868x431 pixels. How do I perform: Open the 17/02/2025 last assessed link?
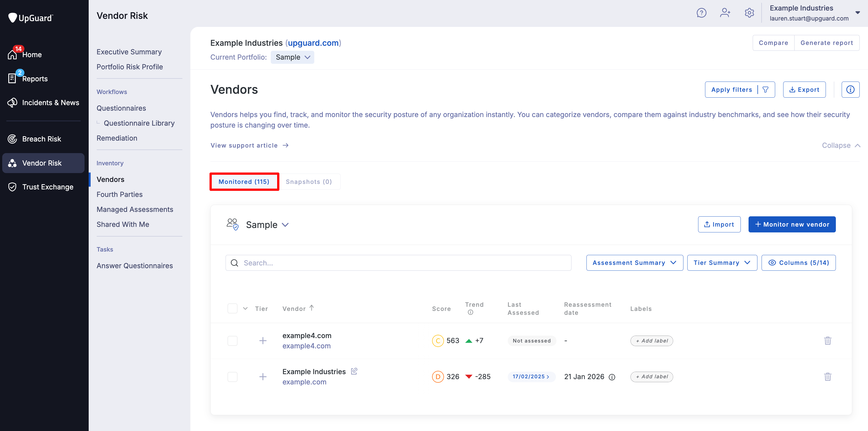(x=531, y=377)
